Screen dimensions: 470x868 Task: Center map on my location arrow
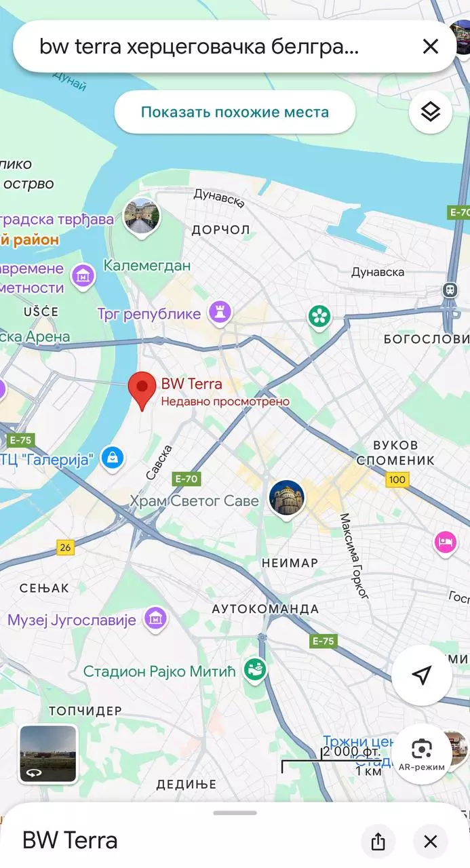[422, 675]
